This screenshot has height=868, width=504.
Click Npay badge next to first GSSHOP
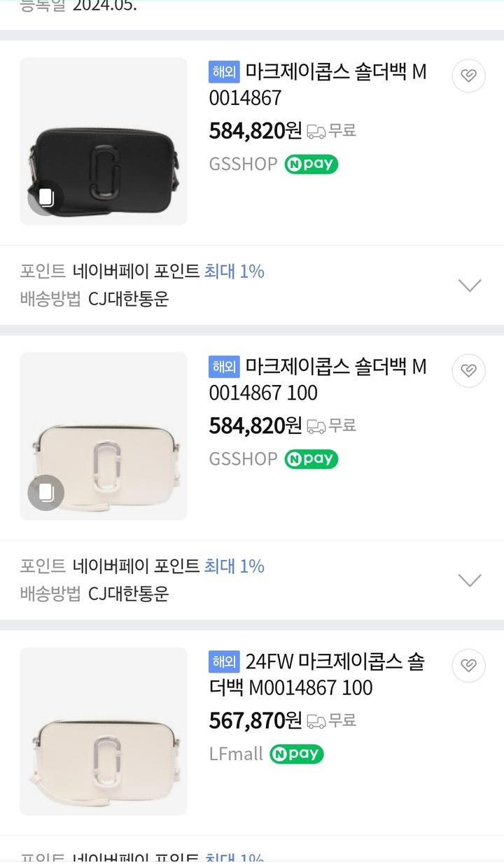[311, 164]
